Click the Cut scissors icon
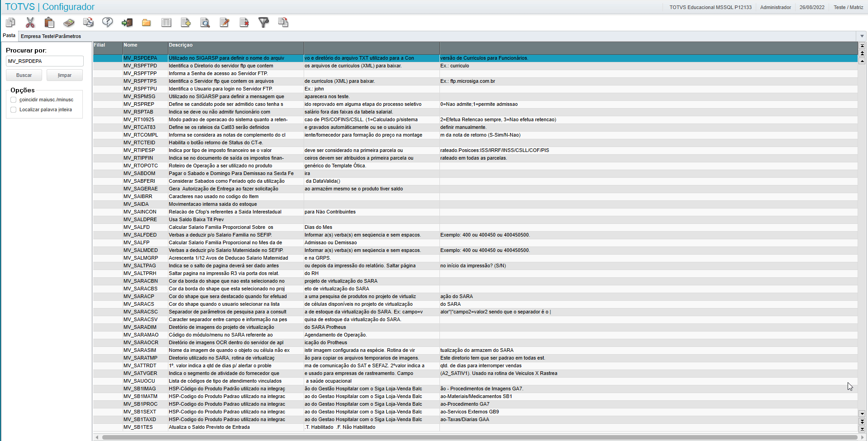 [30, 22]
